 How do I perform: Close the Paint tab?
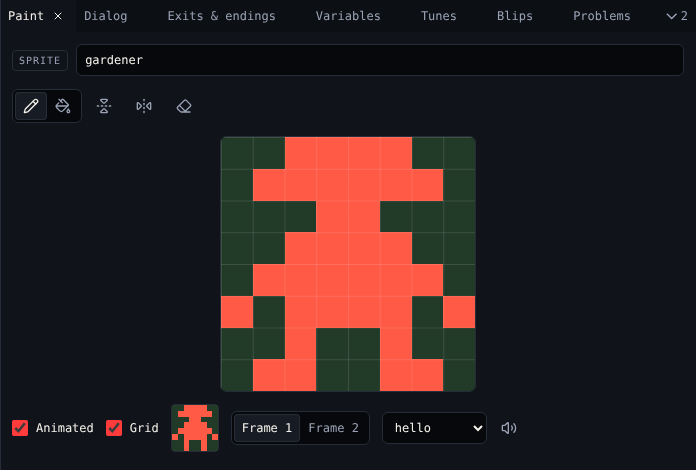click(x=58, y=16)
